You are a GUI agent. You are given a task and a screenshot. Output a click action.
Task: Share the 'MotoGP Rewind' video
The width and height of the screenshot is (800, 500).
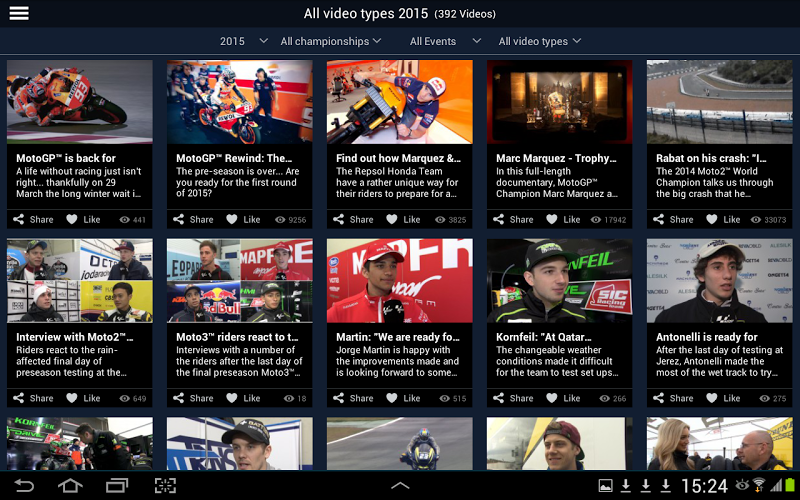193,219
